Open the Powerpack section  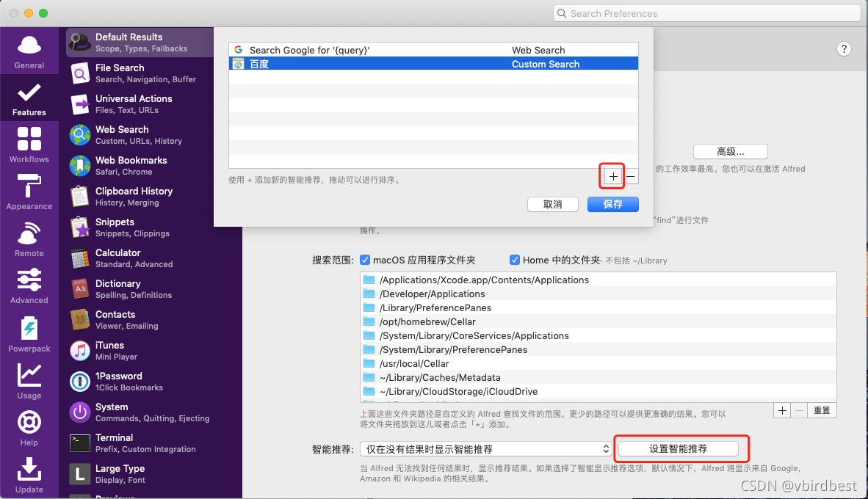click(x=29, y=334)
